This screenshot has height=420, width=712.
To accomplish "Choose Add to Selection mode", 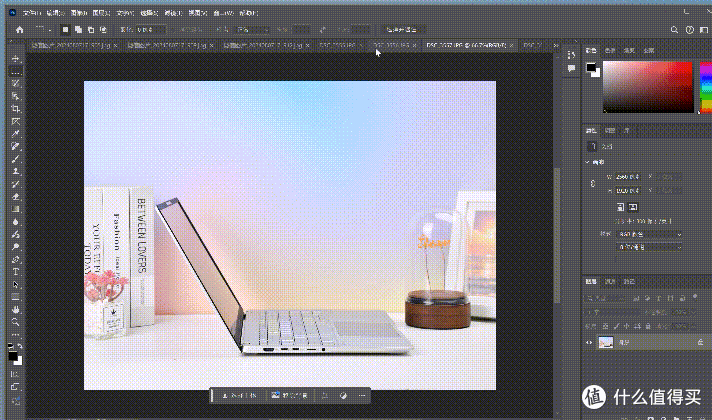I will [x=78, y=30].
